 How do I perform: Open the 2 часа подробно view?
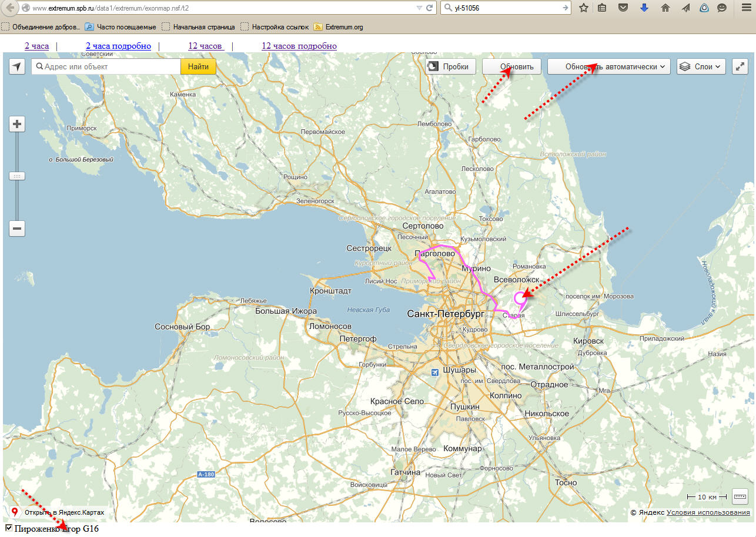click(118, 46)
